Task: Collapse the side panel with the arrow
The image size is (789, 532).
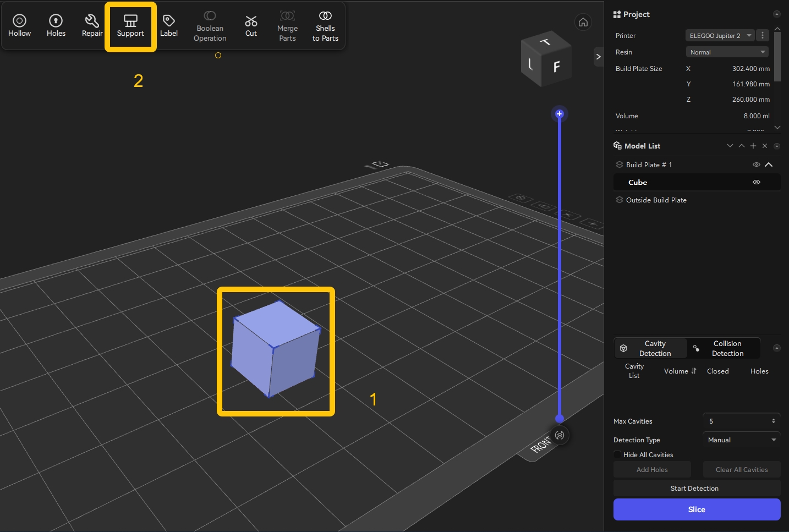Action: (x=598, y=57)
